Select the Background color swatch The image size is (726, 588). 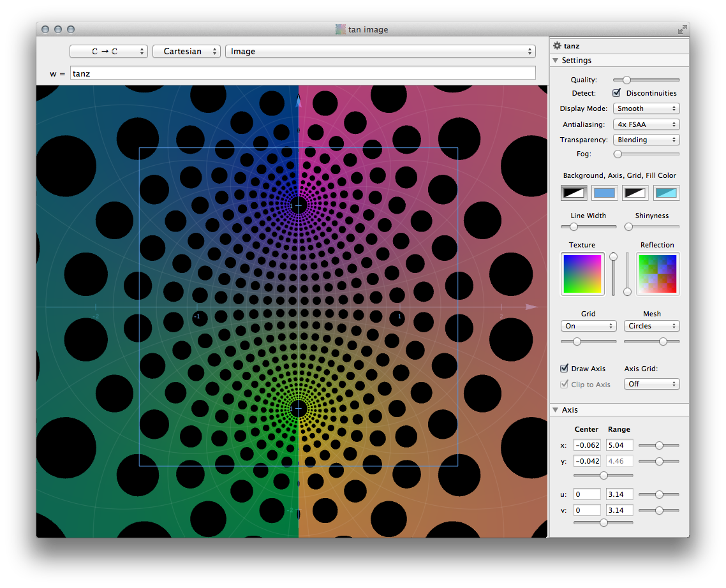click(574, 193)
